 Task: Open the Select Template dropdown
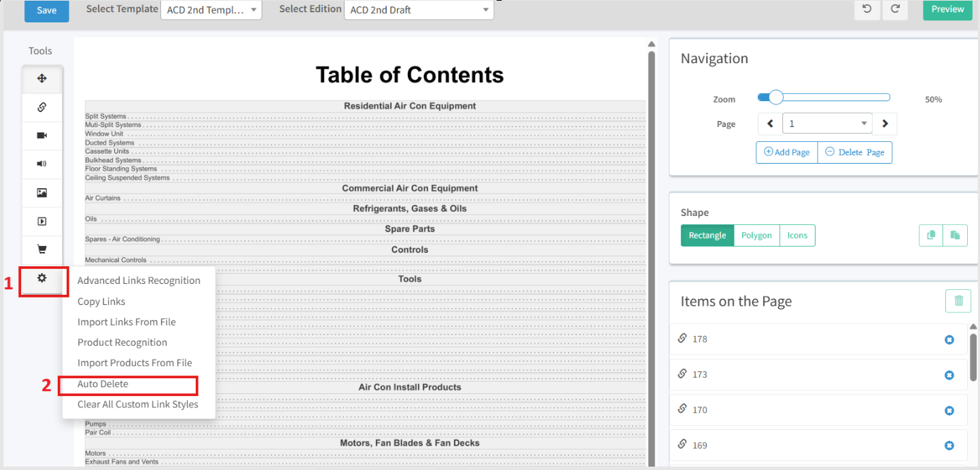click(211, 10)
